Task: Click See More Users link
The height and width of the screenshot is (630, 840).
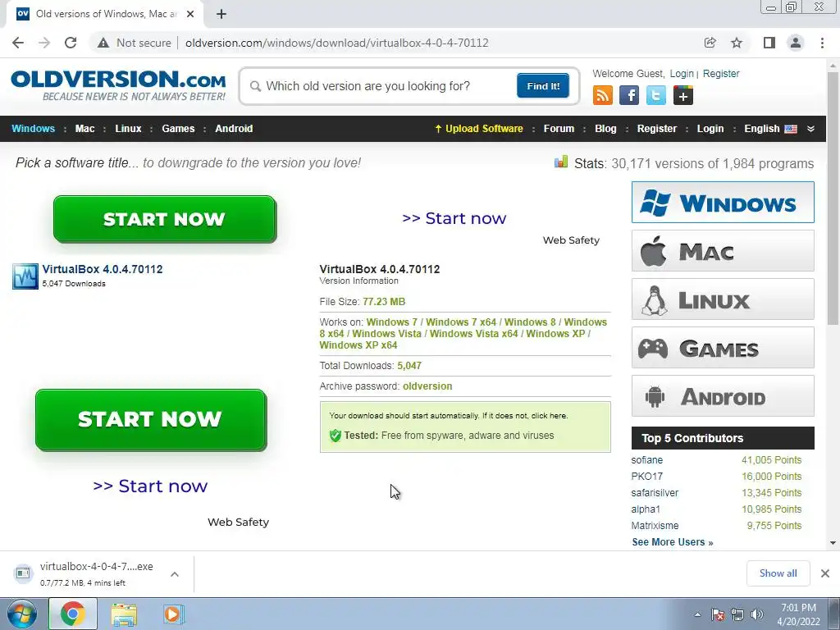Action: 673,542
